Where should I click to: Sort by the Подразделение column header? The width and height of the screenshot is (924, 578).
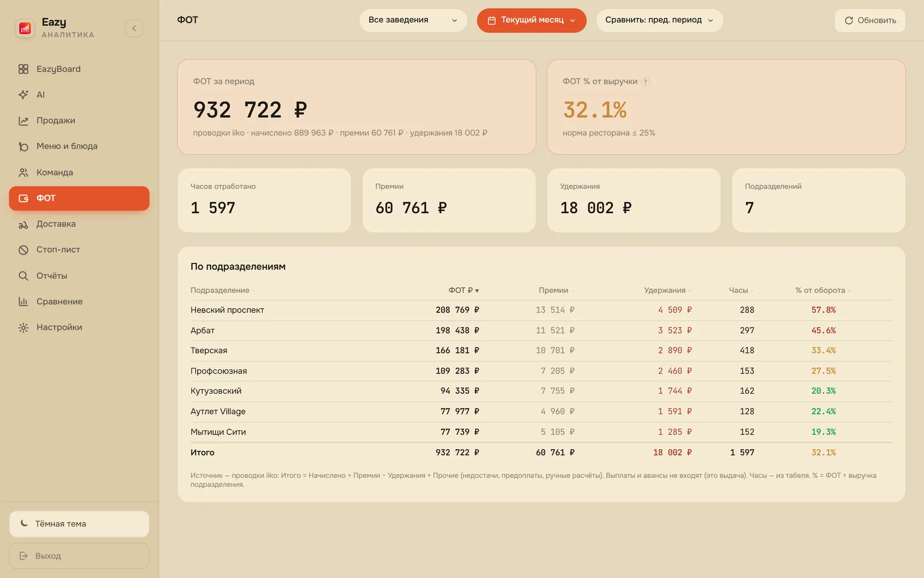(x=222, y=290)
